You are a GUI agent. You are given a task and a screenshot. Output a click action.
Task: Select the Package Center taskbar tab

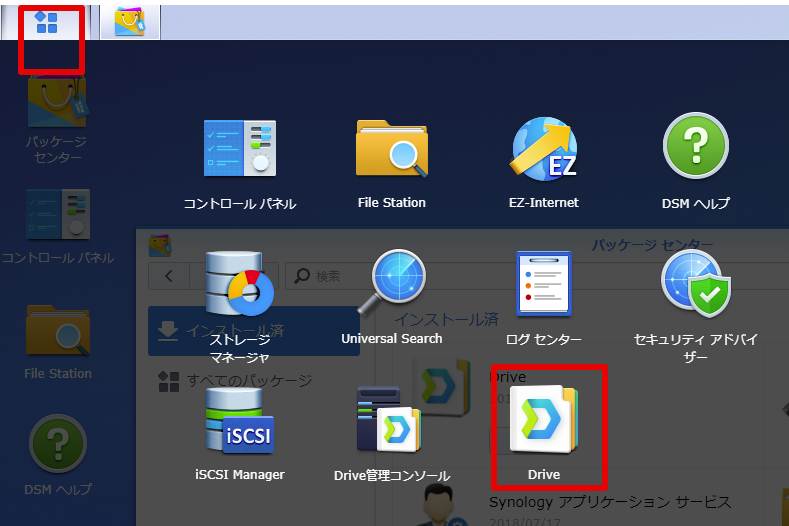(130, 23)
